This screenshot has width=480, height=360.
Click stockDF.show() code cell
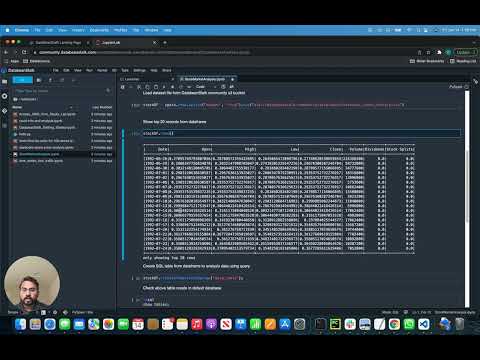click(301, 133)
